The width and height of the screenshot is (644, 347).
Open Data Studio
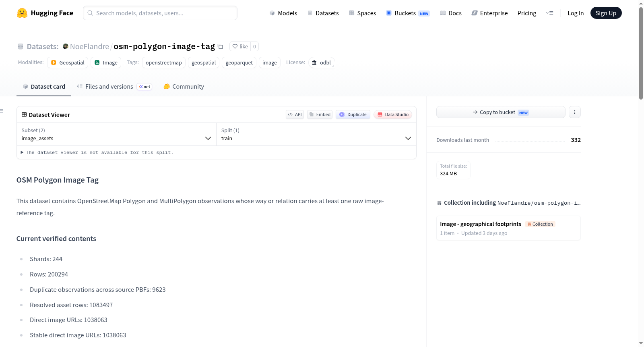point(393,114)
